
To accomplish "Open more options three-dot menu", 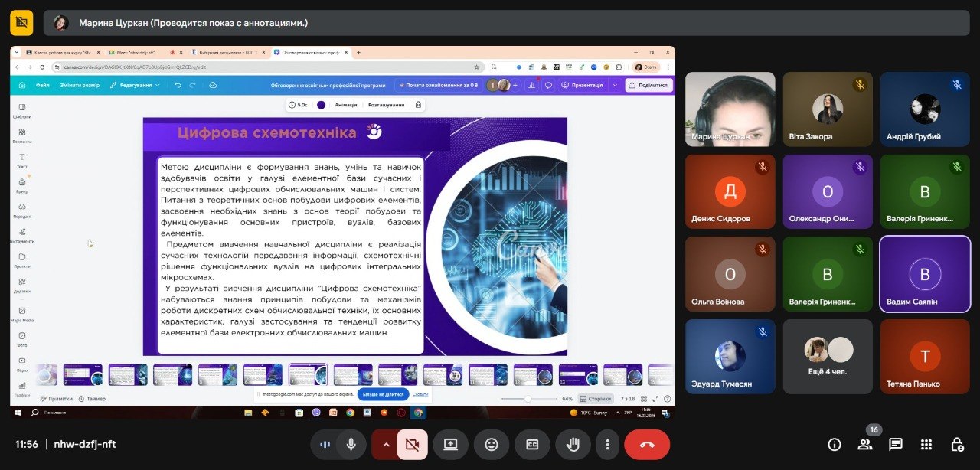I will click(x=607, y=444).
